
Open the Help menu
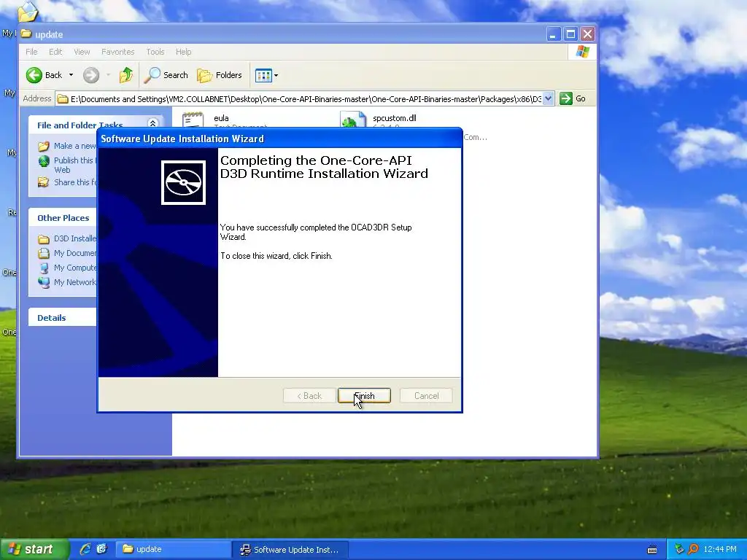[x=183, y=52]
